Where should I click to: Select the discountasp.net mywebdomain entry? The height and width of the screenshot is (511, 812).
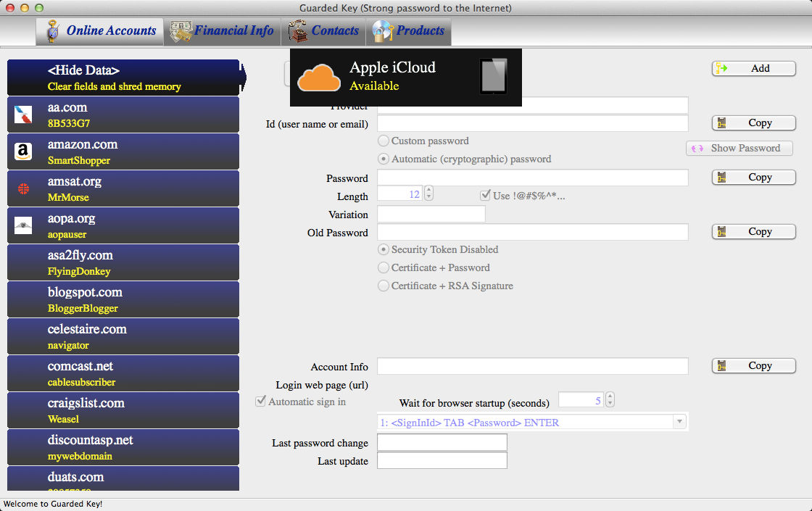pyautogui.click(x=123, y=447)
